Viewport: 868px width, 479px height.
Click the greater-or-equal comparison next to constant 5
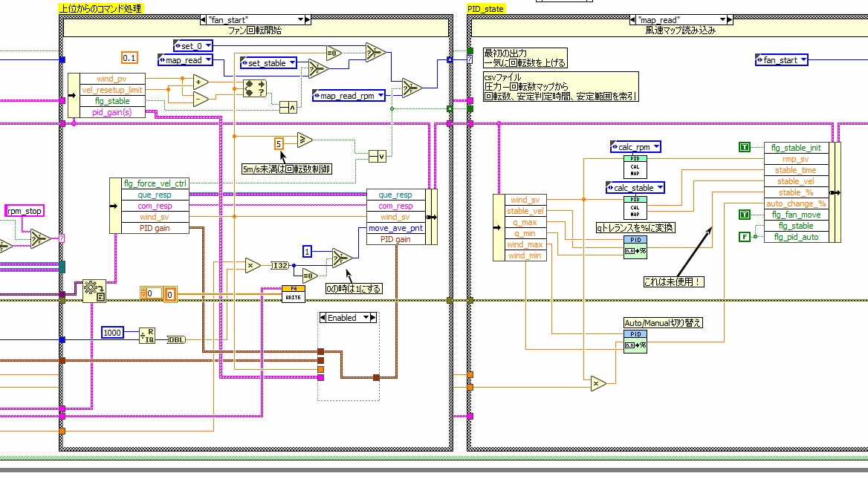click(305, 140)
